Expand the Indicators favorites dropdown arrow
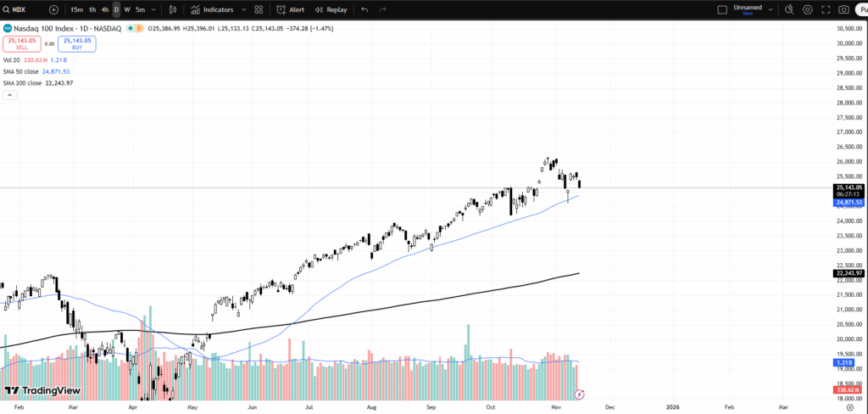 click(244, 9)
